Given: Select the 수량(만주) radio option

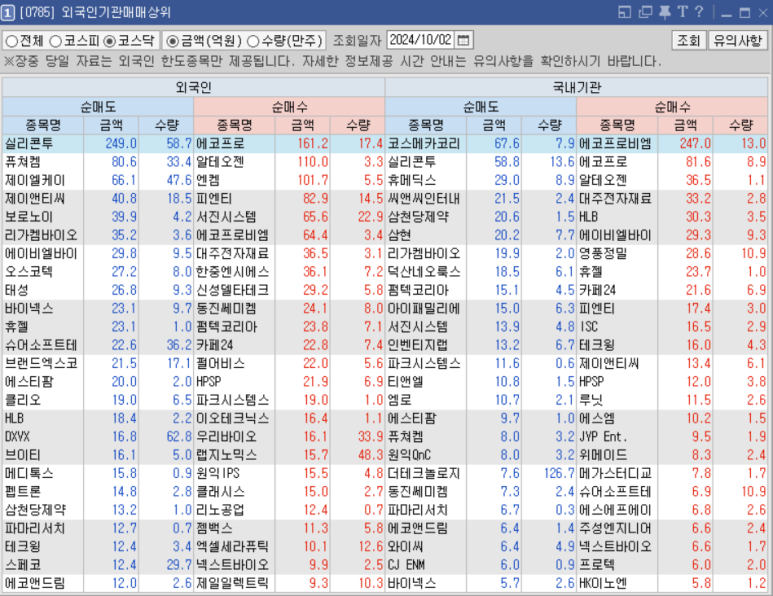Looking at the screenshot, I should (x=253, y=41).
